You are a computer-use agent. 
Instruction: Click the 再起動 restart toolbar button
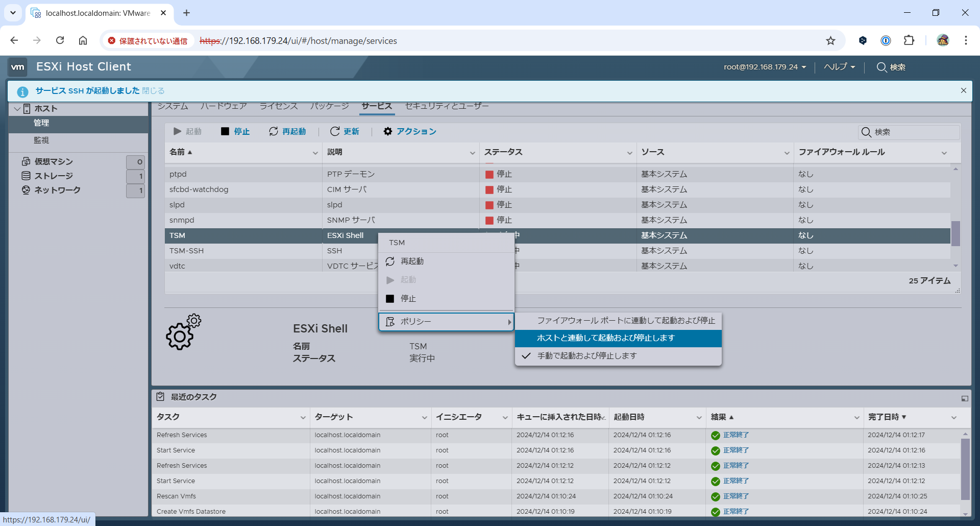click(x=287, y=131)
